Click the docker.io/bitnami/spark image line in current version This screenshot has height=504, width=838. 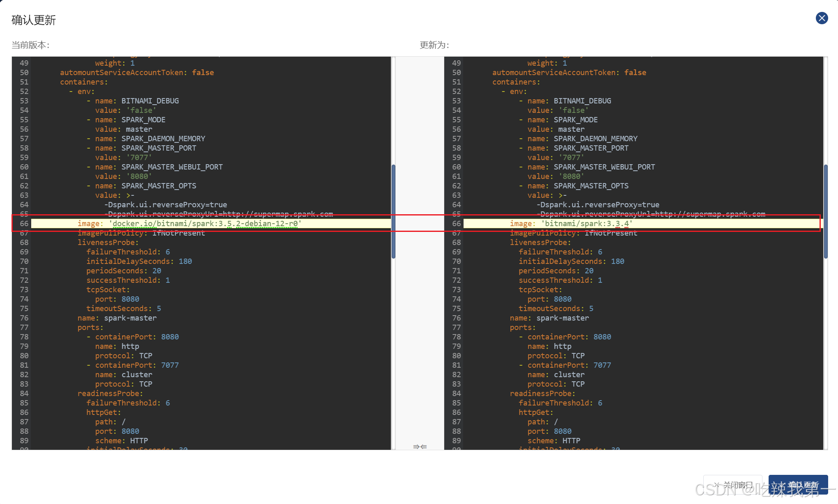pos(205,224)
